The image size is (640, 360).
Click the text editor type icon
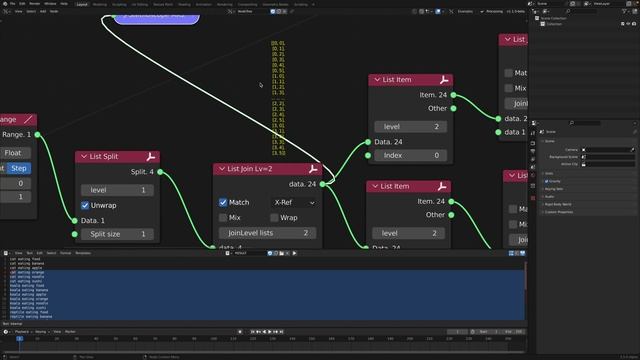6,253
